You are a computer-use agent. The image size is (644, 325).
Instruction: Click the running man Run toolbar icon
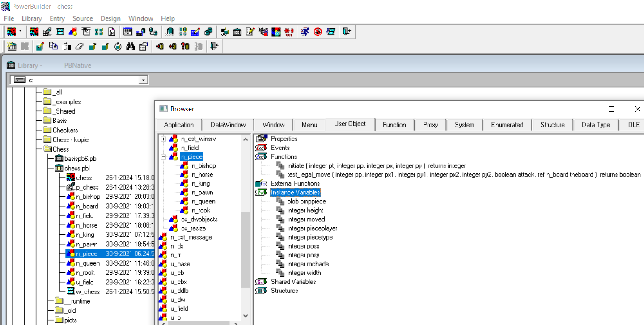[x=305, y=32]
